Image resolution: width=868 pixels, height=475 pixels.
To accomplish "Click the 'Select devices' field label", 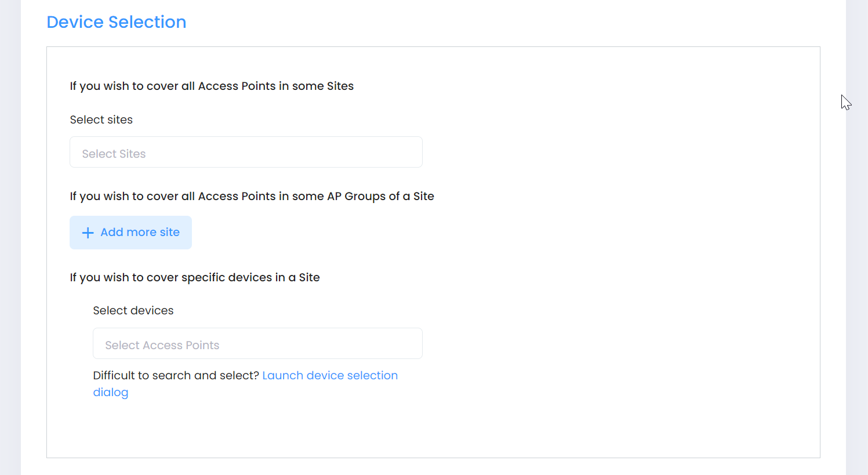I will click(x=133, y=310).
